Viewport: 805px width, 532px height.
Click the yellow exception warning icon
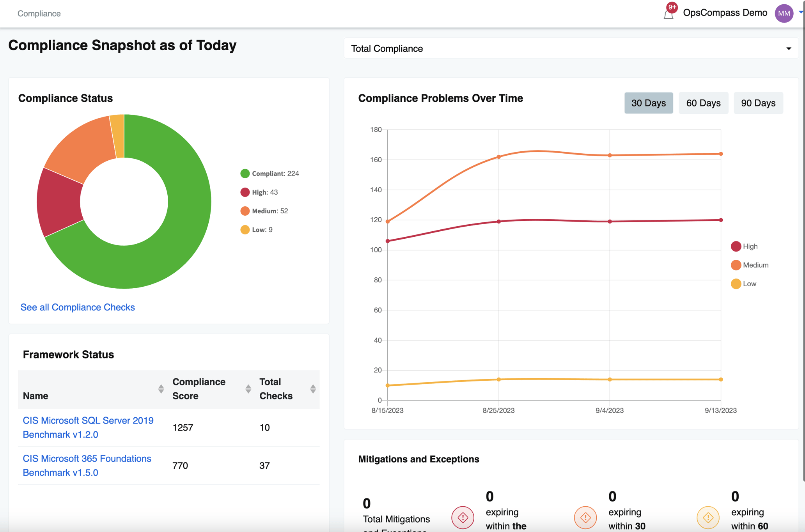point(708,518)
